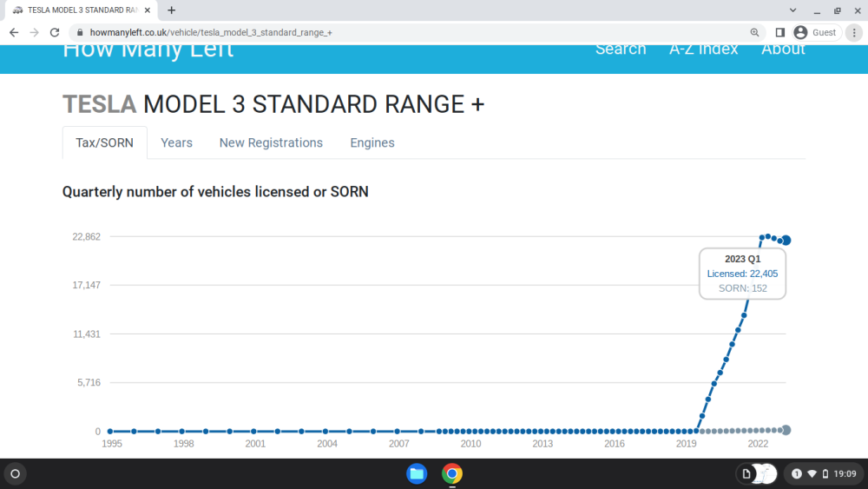Reload the current page
The image size is (868, 489).
(54, 33)
